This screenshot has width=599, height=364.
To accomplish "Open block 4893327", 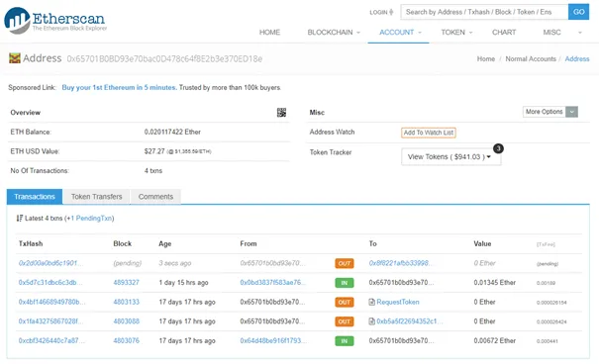I will (x=126, y=282).
